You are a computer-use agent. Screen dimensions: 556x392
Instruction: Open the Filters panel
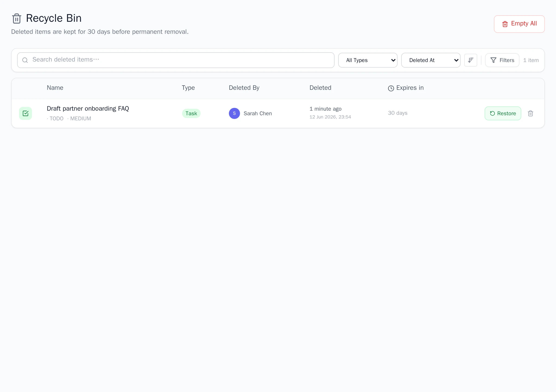click(502, 60)
